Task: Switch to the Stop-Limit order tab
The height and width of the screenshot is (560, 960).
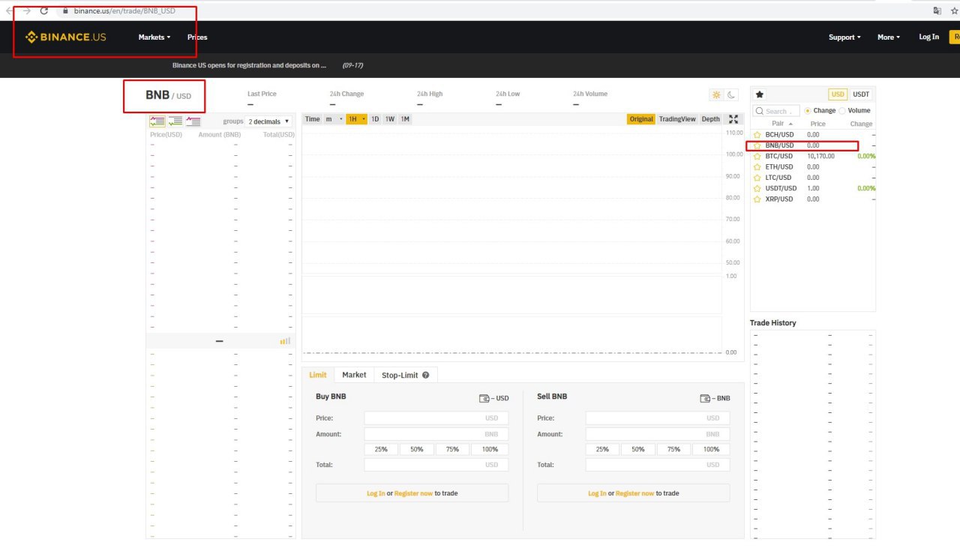Action: 405,375
